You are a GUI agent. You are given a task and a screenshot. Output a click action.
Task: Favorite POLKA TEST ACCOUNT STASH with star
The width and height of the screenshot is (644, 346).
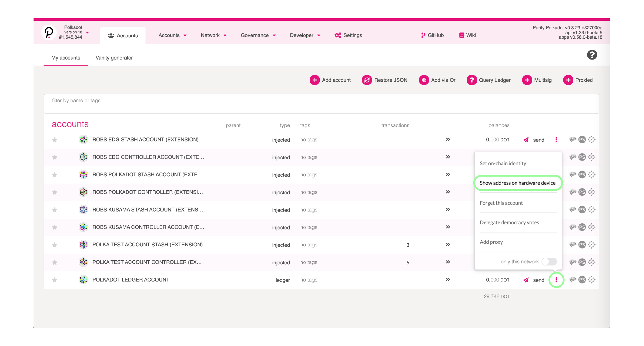tap(55, 245)
